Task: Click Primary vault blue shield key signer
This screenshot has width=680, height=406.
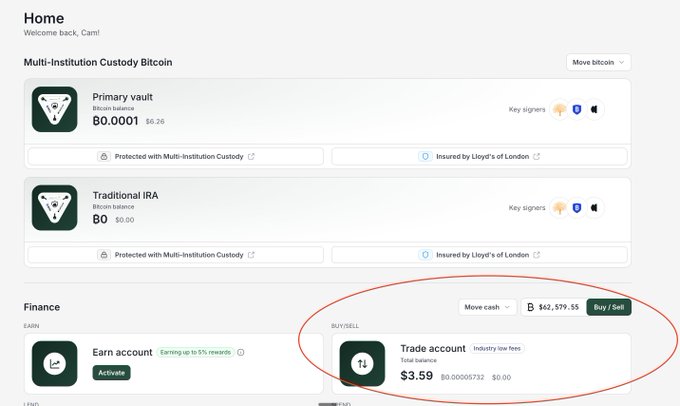Action: pos(577,109)
